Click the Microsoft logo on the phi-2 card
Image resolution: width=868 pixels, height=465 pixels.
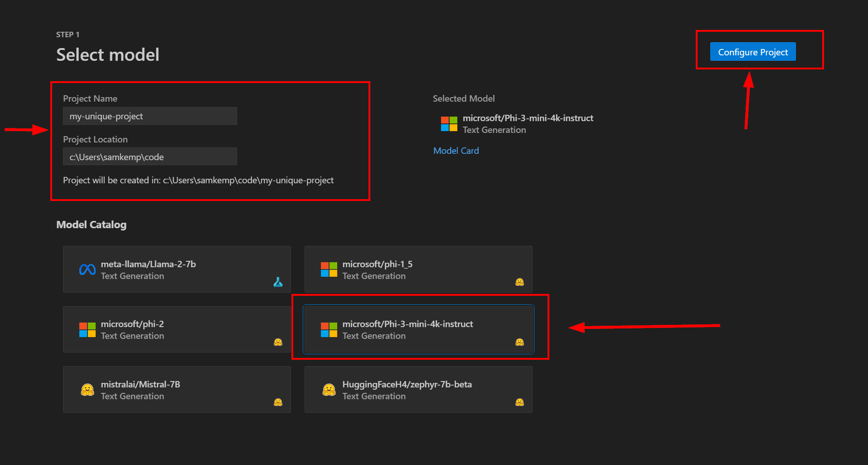[x=87, y=330]
